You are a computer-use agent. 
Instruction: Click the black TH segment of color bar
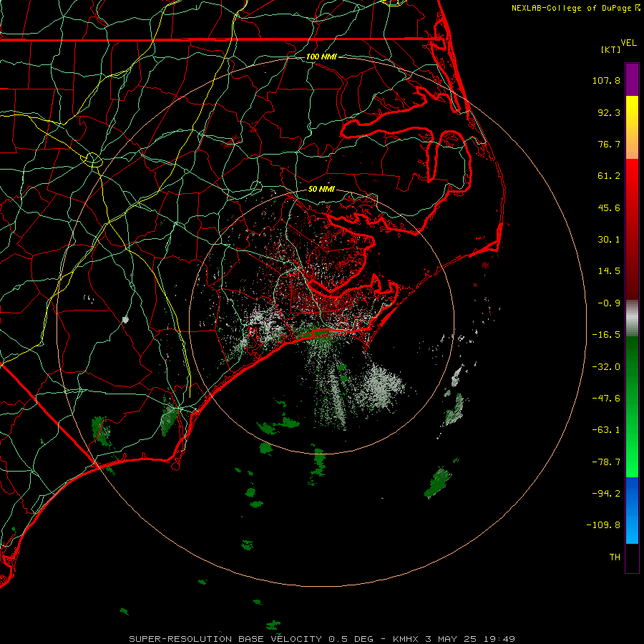[x=632, y=557]
